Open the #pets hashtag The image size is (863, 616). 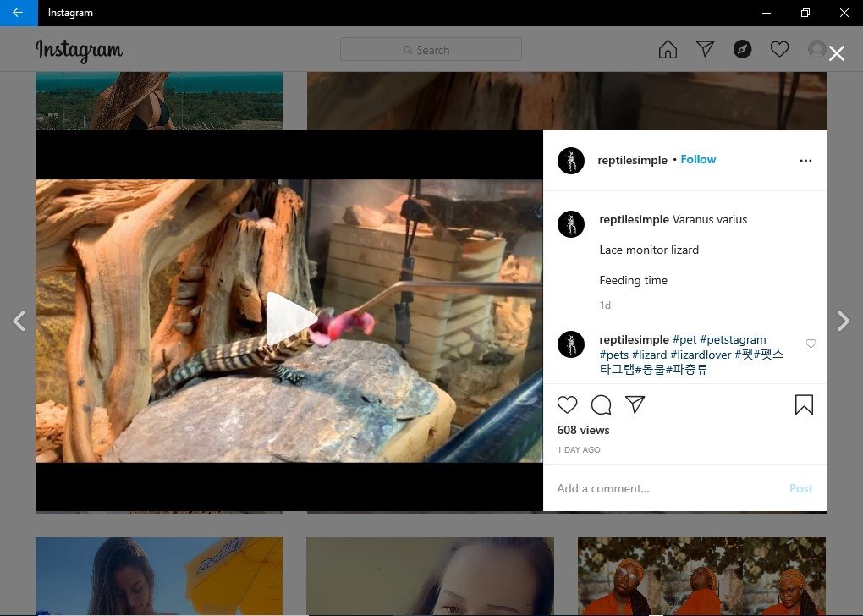coord(613,355)
